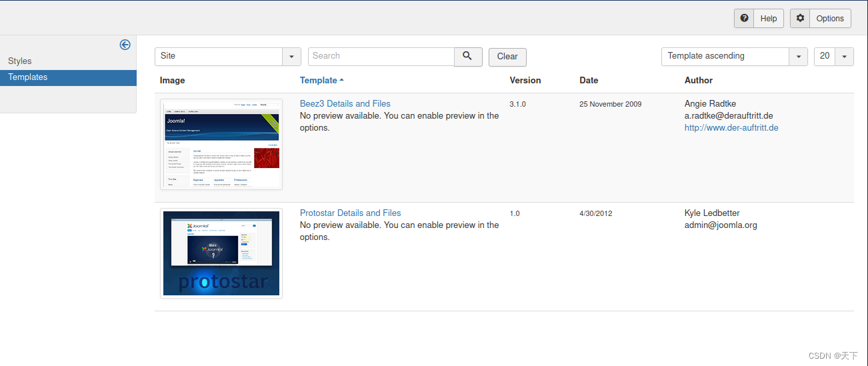Click the Image column header
Image resolution: width=868 pixels, height=366 pixels.
click(x=173, y=80)
